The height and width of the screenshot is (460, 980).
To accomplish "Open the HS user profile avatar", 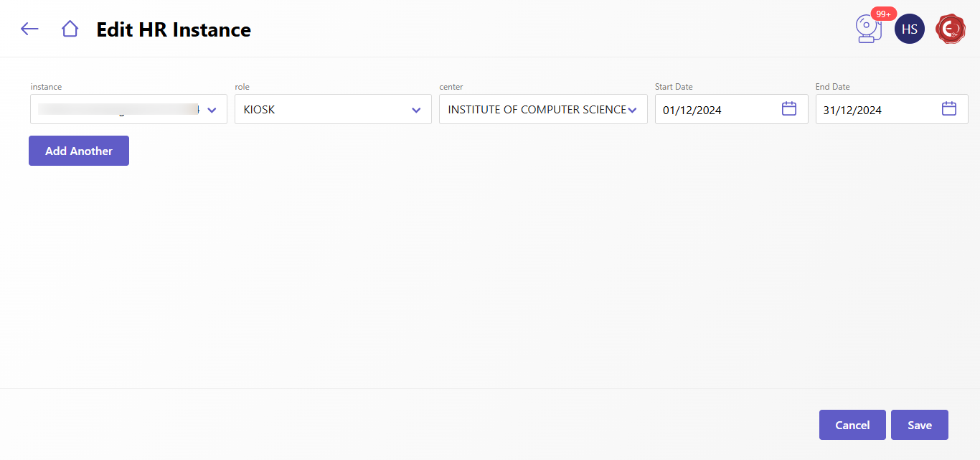I will [x=909, y=29].
